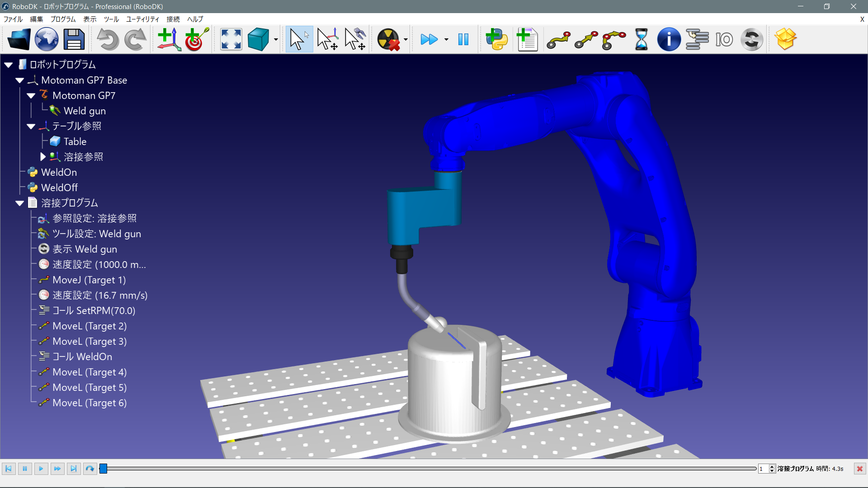Redo the last action
This screenshot has width=868, height=488.
135,39
